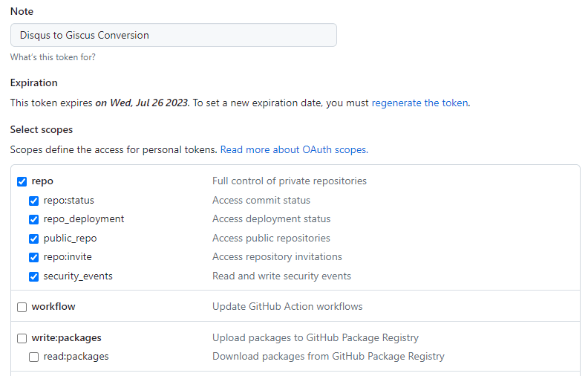
Task: Enable the write:packages scope checkbox
Action: [22, 338]
